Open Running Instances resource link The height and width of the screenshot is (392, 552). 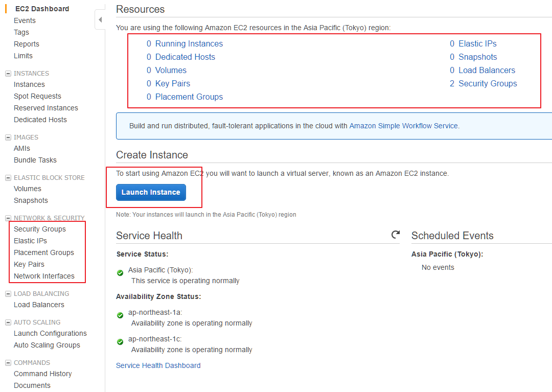point(189,43)
